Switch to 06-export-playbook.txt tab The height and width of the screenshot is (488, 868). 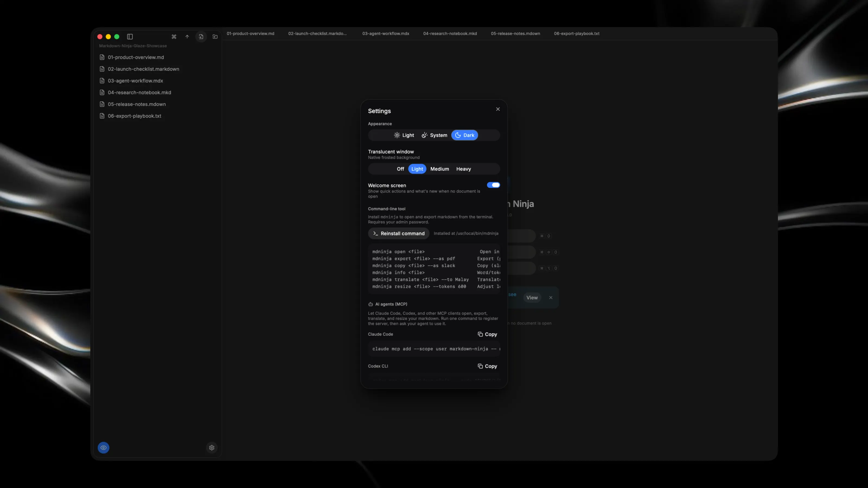(x=576, y=34)
